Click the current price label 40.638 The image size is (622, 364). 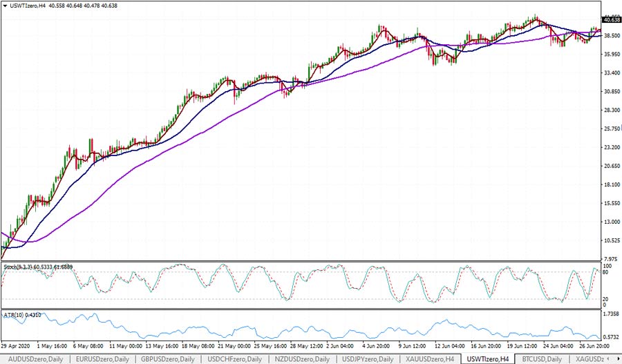pos(612,20)
